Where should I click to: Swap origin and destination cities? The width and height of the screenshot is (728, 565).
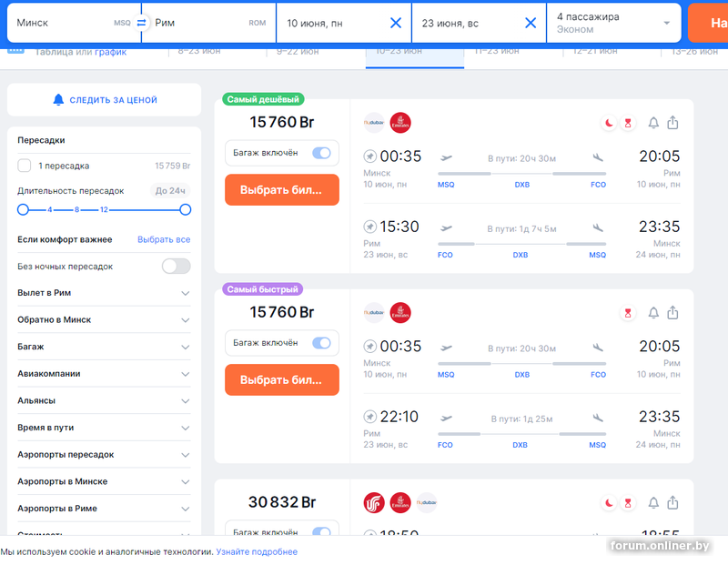click(141, 23)
